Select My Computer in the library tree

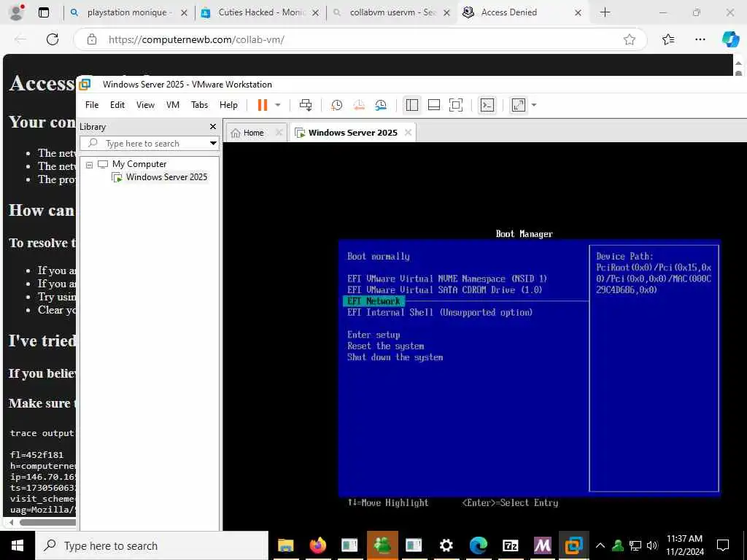pyautogui.click(x=139, y=164)
